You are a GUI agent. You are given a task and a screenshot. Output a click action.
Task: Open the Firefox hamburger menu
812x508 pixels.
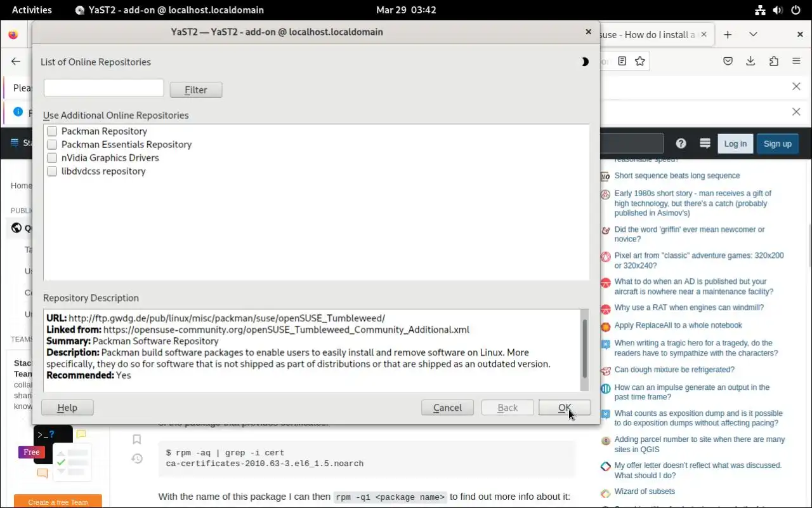[796, 62]
